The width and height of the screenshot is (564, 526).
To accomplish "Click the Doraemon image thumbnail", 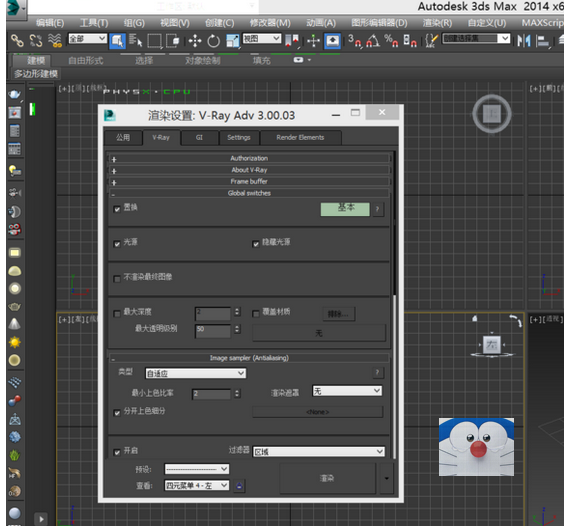I will coord(476,447).
